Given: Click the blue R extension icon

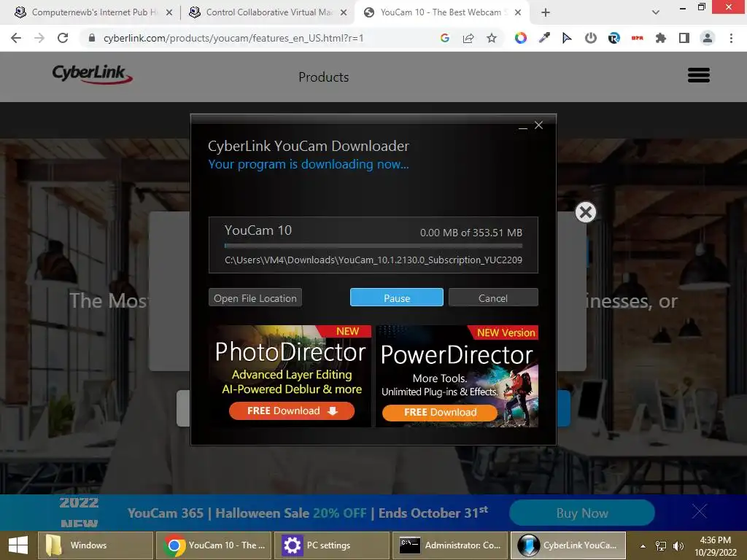Looking at the screenshot, I should point(614,38).
